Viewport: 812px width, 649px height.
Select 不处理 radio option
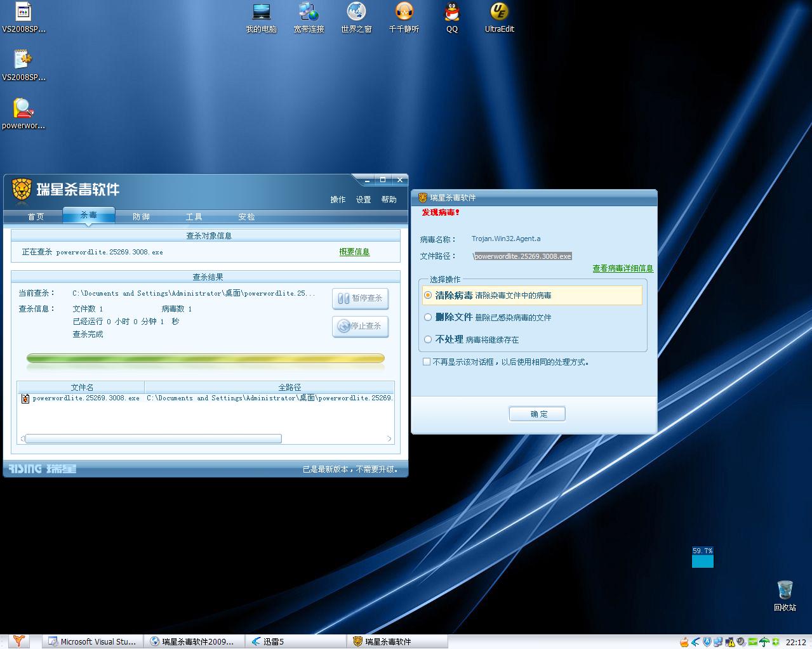[x=428, y=339]
